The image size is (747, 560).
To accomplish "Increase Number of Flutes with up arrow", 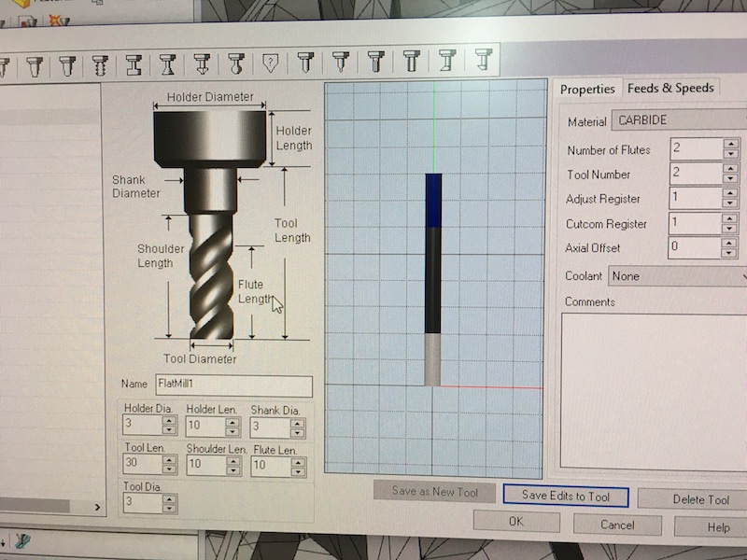I will [x=731, y=144].
